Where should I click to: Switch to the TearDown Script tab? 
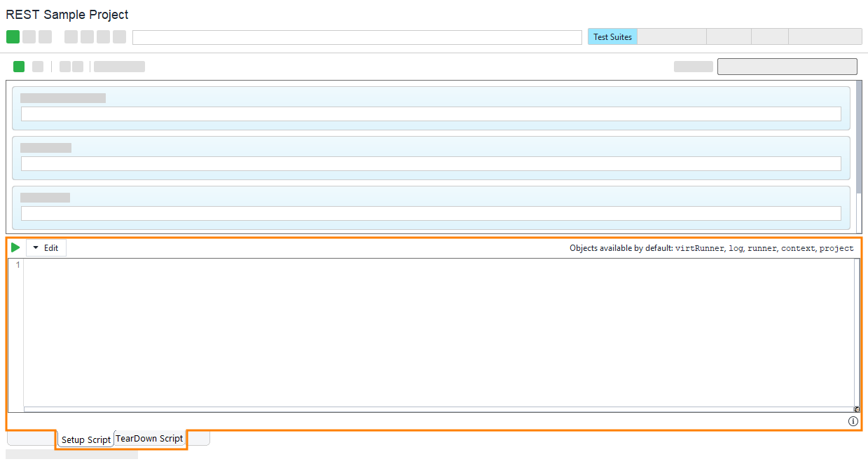149,438
